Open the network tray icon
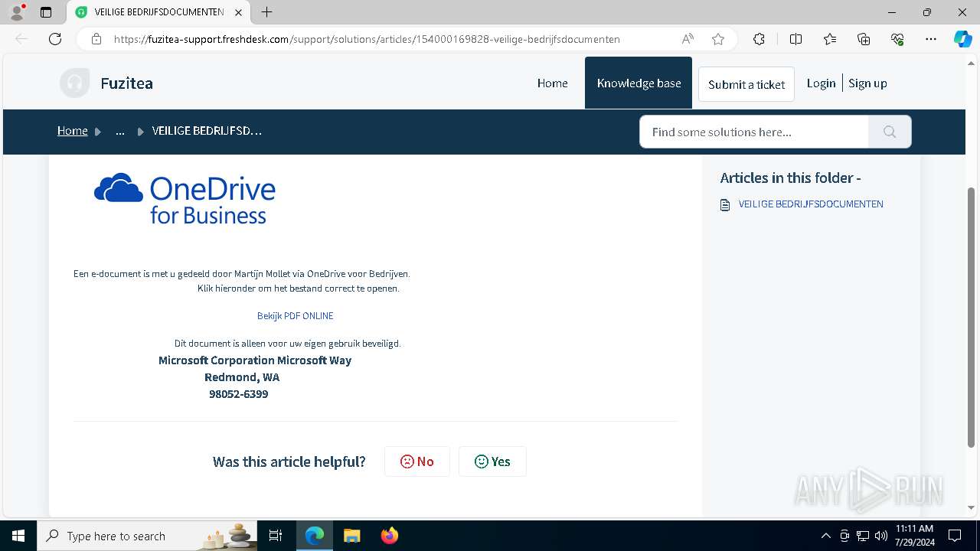This screenshot has height=551, width=980. click(863, 536)
